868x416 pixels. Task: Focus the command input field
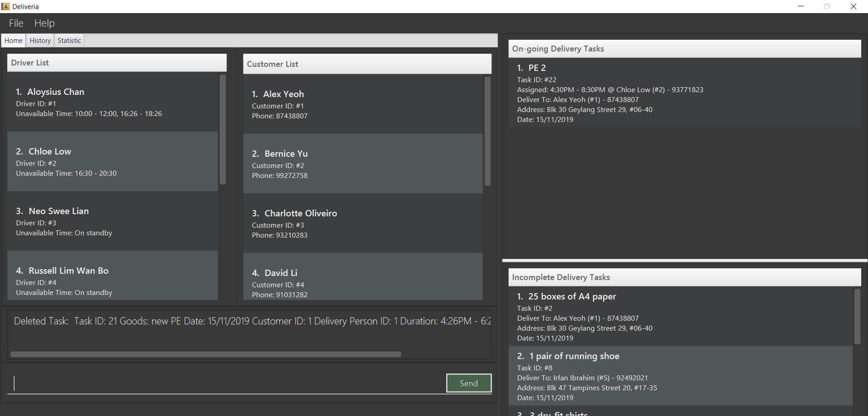(227, 383)
